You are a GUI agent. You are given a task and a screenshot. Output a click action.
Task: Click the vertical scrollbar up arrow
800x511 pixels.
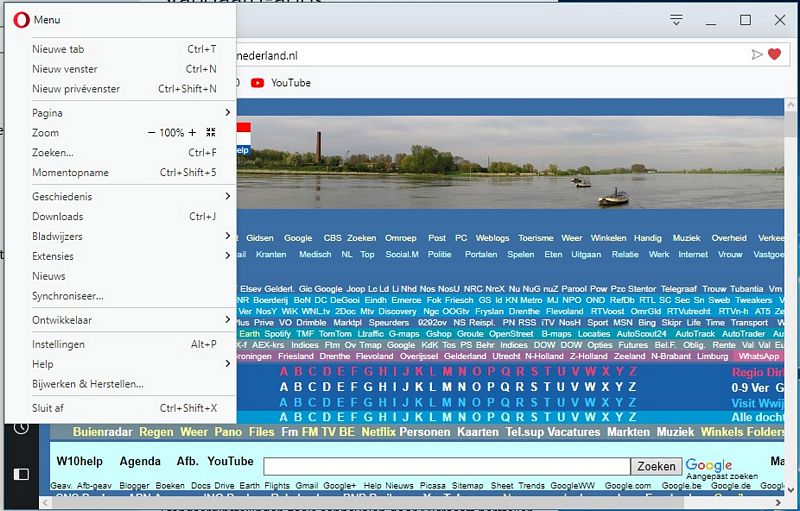coord(791,105)
